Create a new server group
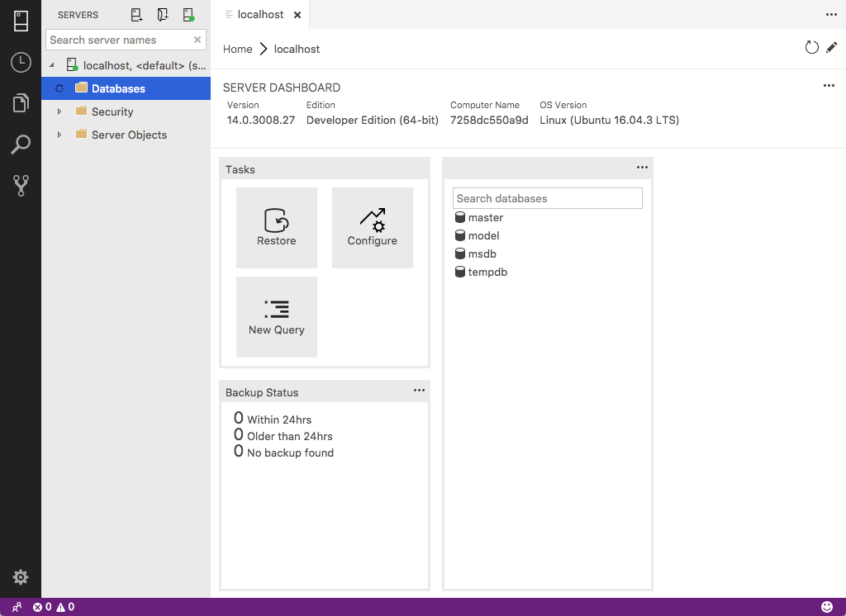 coord(162,14)
